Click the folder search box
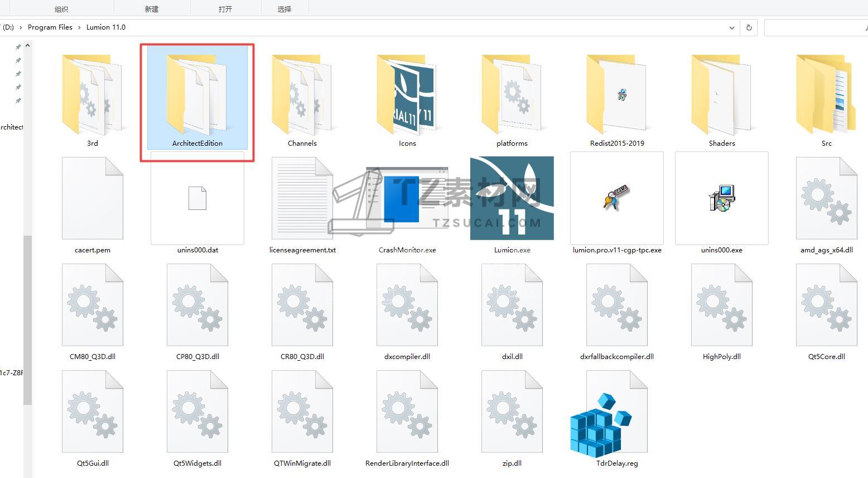Viewport: 868px width, 478px height. coord(816,27)
